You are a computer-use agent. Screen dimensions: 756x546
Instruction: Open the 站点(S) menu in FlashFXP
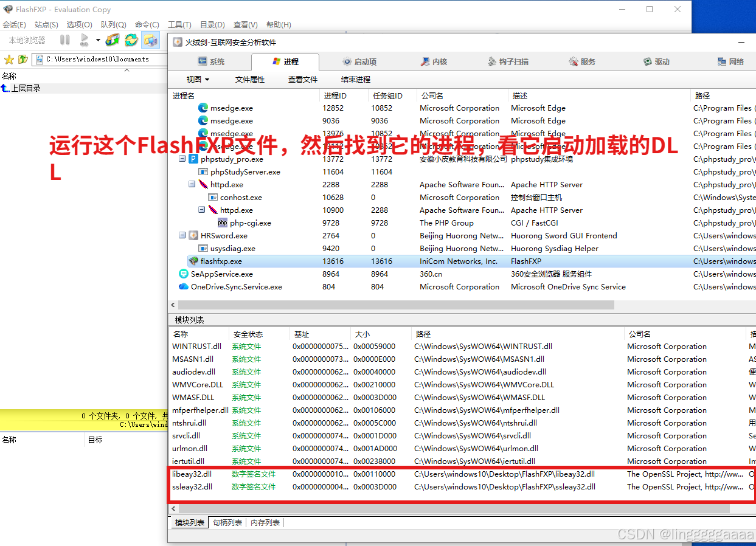click(46, 25)
